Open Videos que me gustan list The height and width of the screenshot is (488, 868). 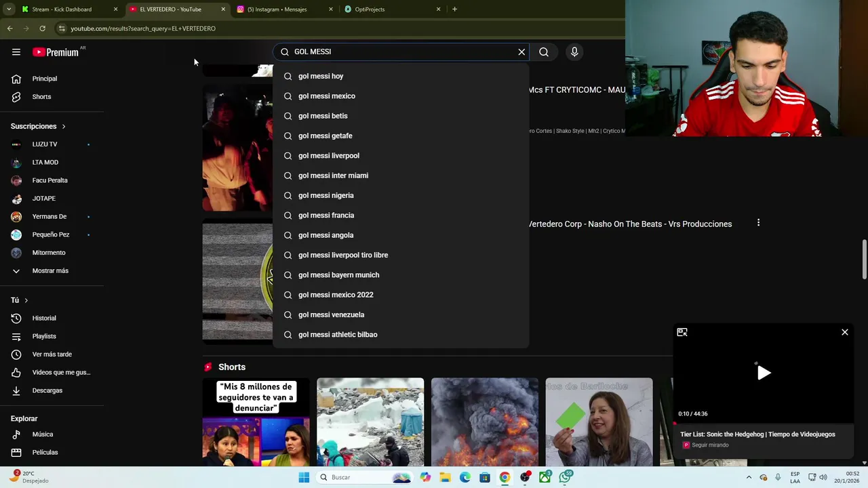point(52,373)
